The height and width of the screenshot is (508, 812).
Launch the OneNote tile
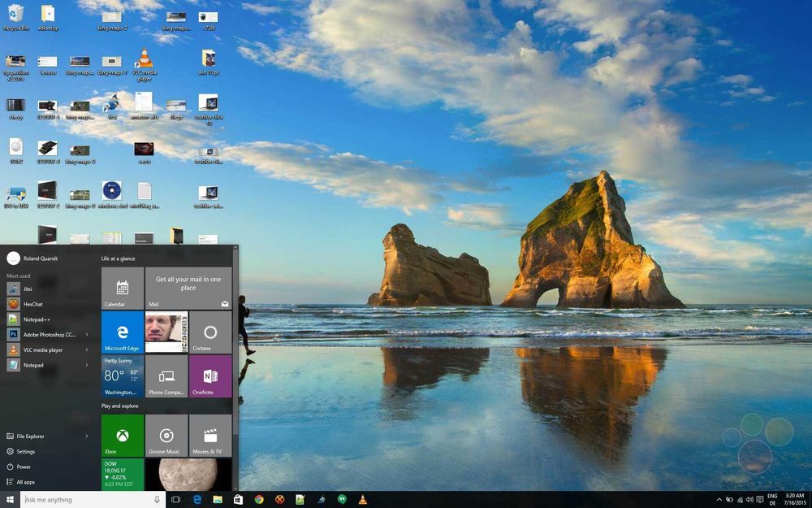click(210, 376)
